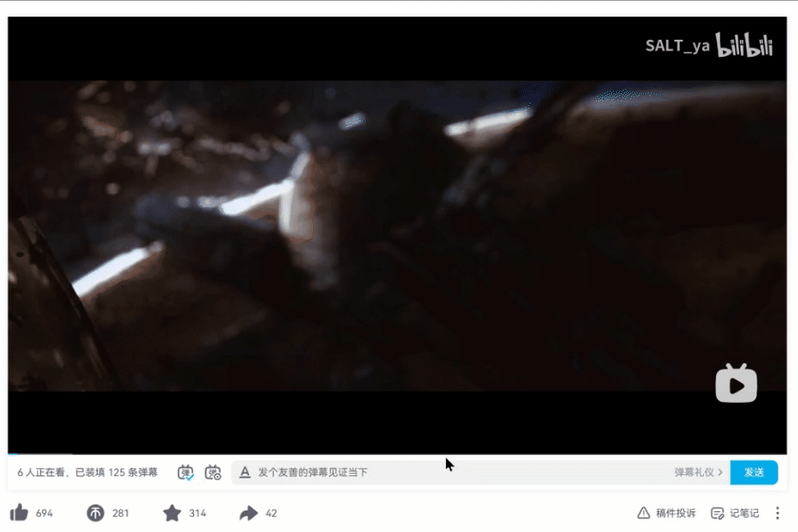Favorite the video with star icon

click(x=172, y=513)
